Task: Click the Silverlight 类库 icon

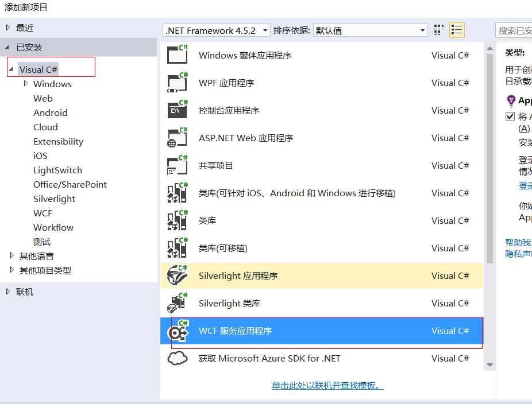Action: (x=177, y=302)
